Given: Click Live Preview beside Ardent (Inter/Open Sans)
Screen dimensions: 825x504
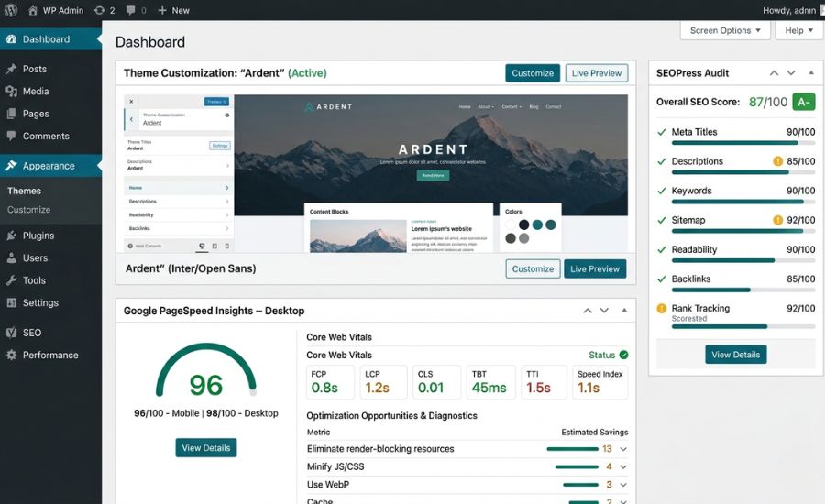Looking at the screenshot, I should coord(595,268).
